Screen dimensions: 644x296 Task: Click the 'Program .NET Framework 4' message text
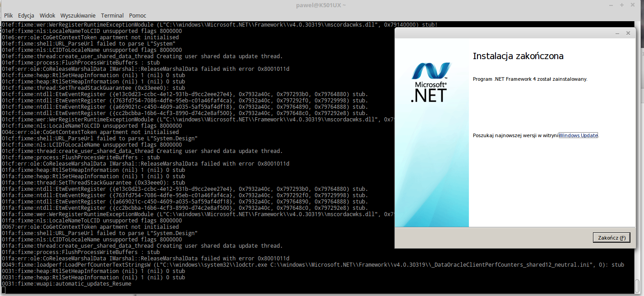530,79
